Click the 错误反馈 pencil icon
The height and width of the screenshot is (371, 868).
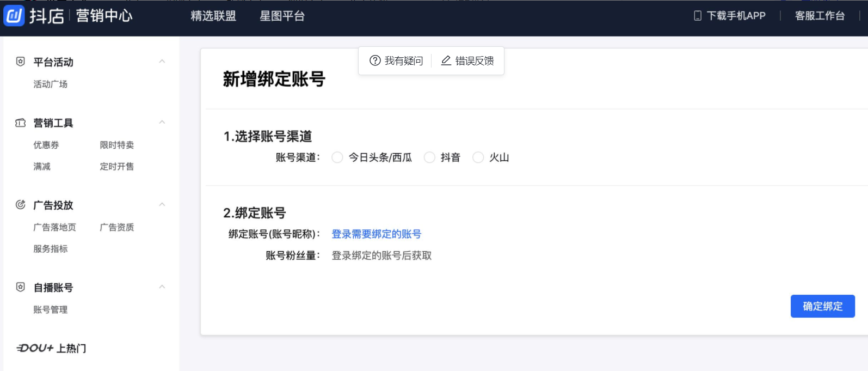[x=446, y=60]
